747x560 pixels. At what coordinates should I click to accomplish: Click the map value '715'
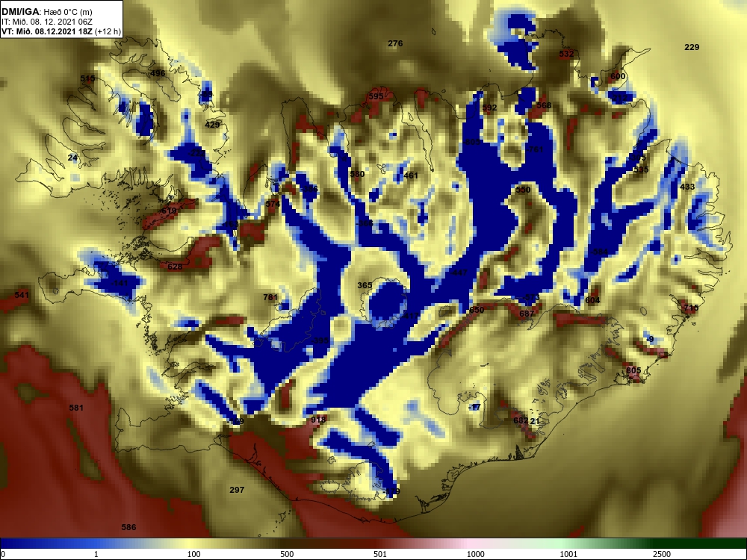[691, 308]
